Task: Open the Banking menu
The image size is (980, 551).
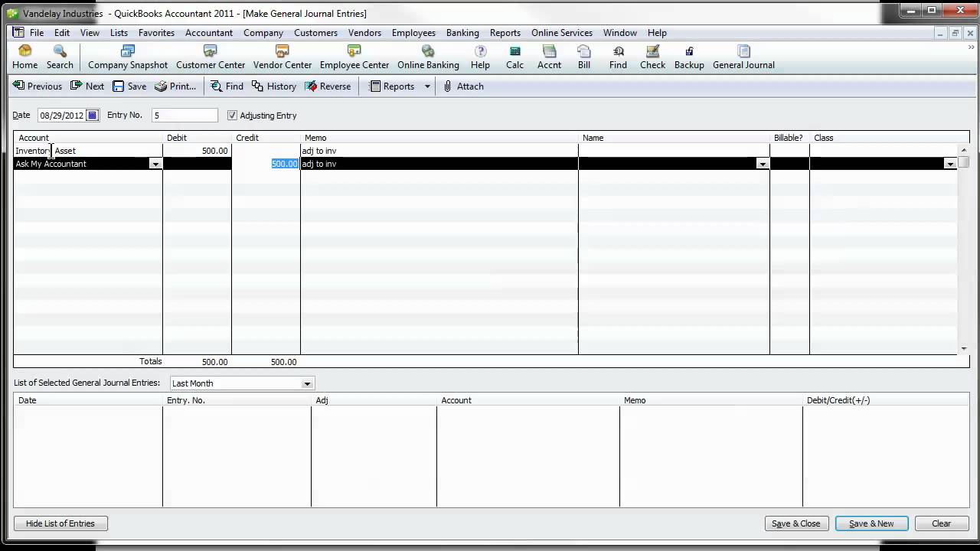Action: 462,33
